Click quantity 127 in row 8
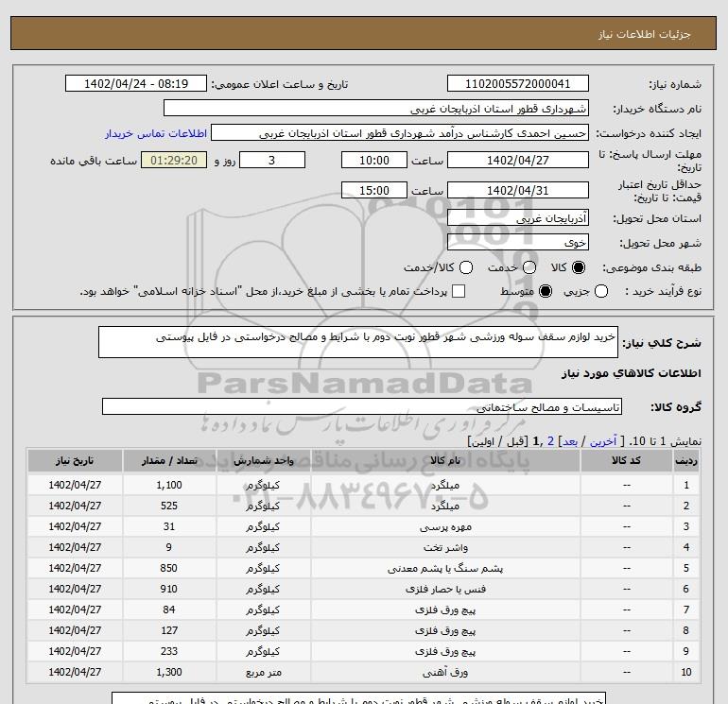This screenshot has width=728, height=704. [x=169, y=630]
